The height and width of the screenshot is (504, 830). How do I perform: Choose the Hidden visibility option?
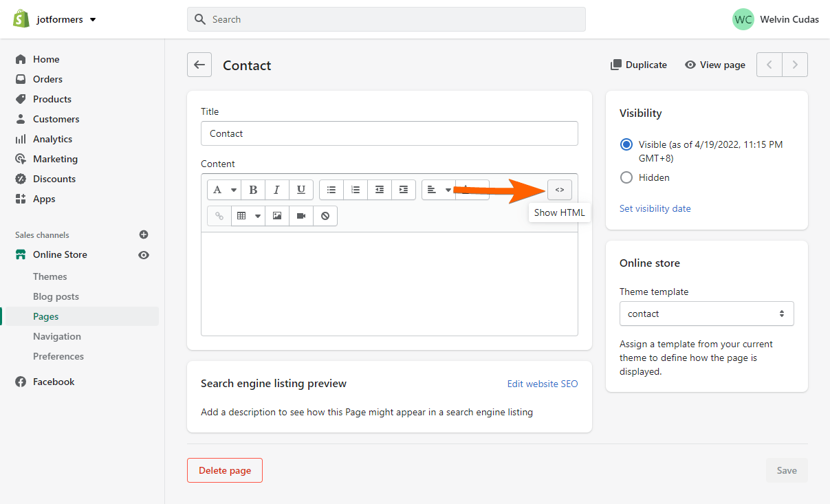coord(626,177)
